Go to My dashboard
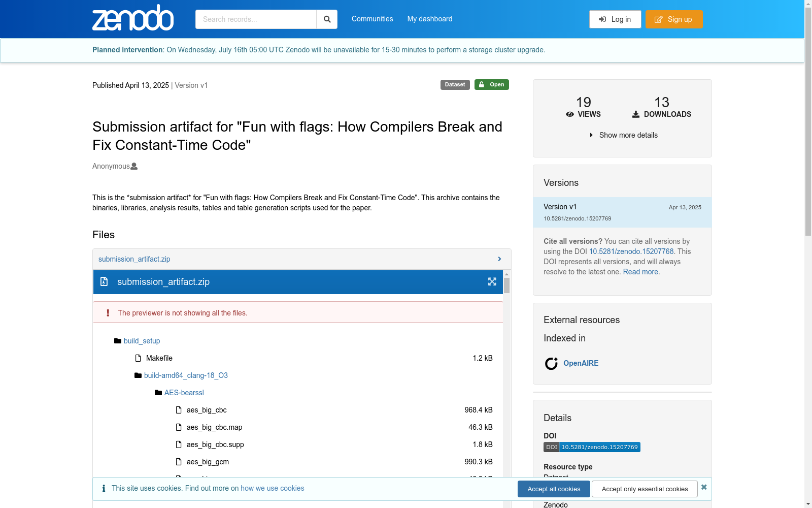Image resolution: width=812 pixels, height=508 pixels. pos(430,19)
